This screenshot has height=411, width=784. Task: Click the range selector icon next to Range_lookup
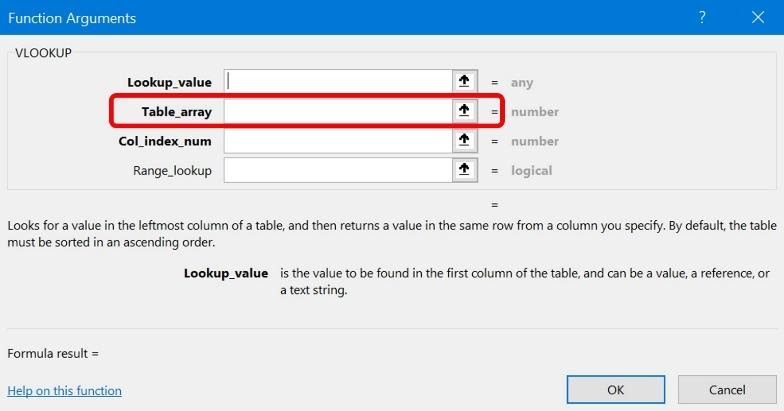tap(464, 170)
